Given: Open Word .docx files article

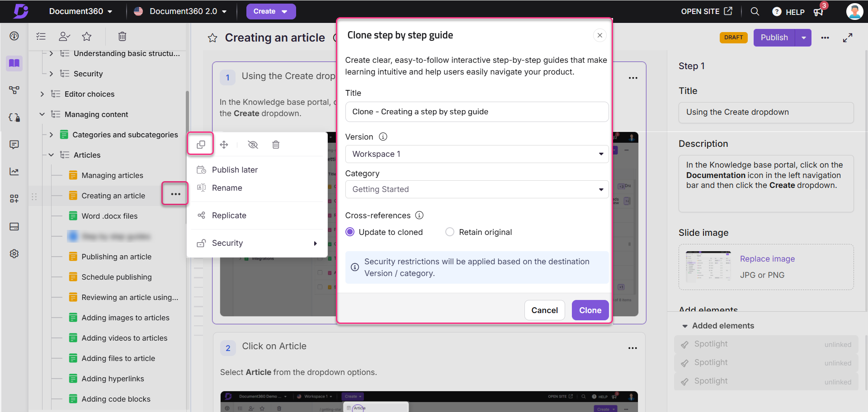Looking at the screenshot, I should pos(109,216).
